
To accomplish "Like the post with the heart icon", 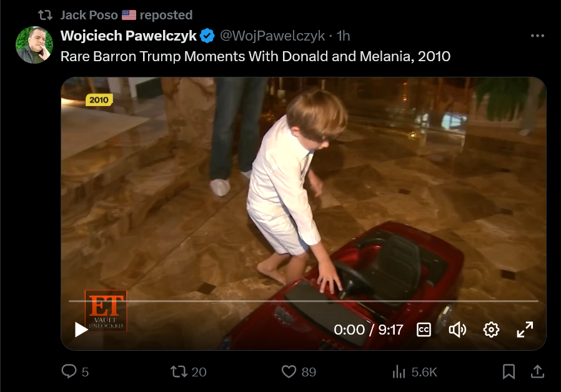I will pos(289,371).
